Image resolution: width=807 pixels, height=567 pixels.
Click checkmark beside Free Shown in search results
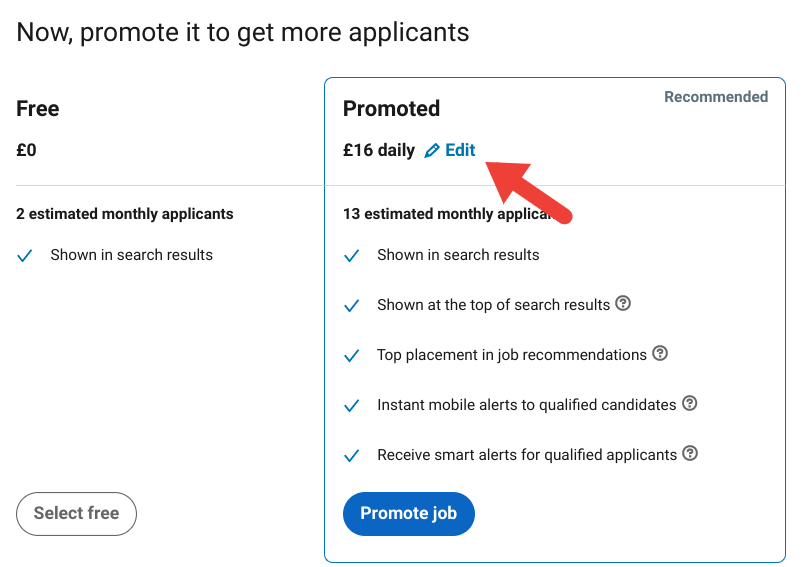click(25, 256)
